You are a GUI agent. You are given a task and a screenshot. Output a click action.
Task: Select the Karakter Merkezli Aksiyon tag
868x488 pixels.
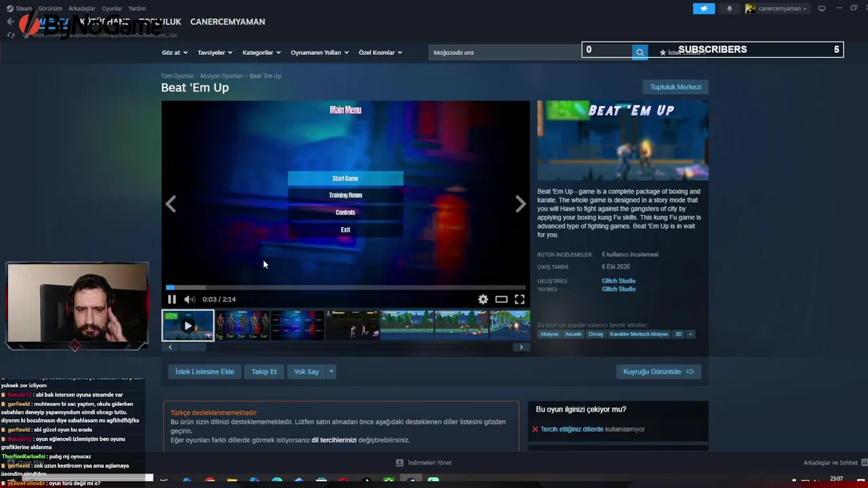point(639,334)
